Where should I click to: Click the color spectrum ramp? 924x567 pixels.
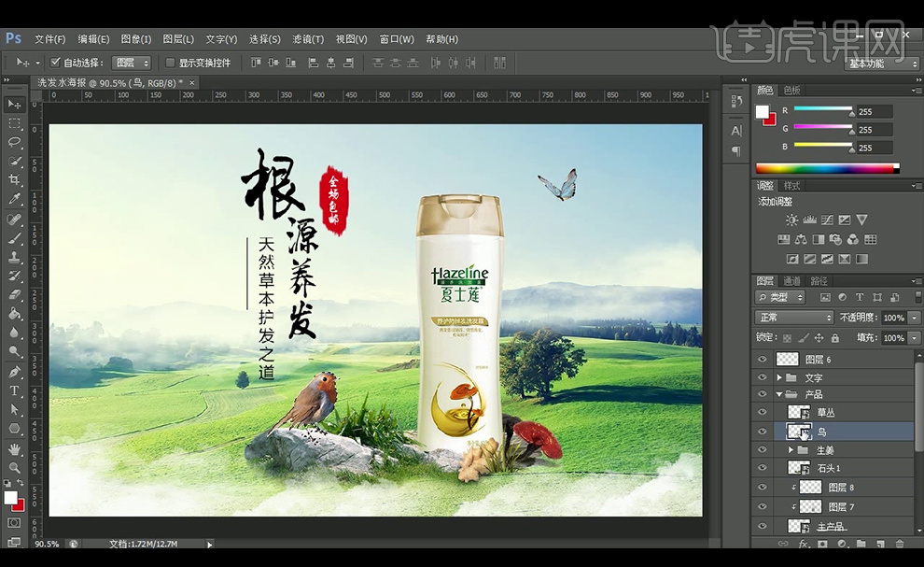[827, 169]
